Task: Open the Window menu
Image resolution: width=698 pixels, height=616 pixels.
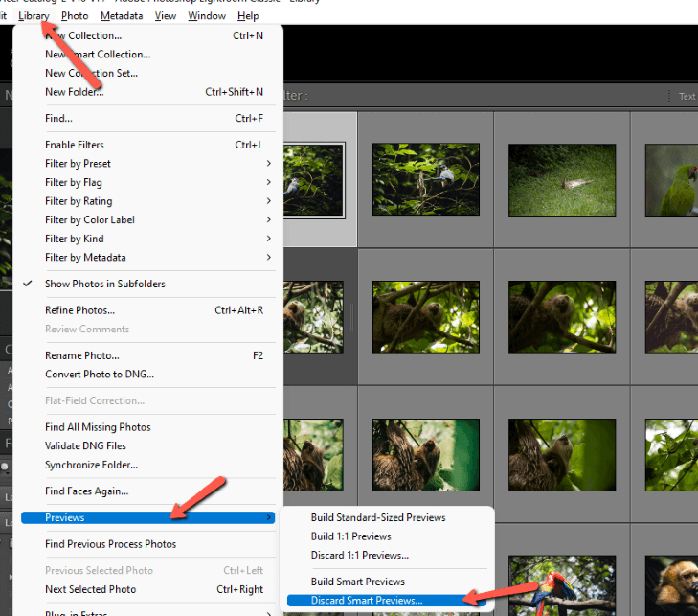Action: tap(207, 16)
